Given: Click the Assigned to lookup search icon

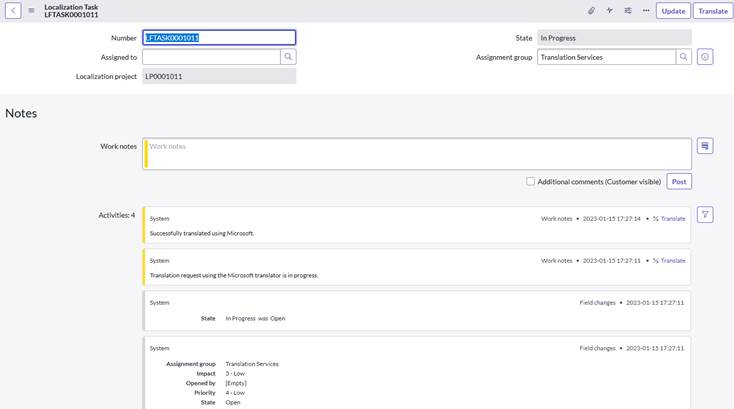Looking at the screenshot, I should coord(288,57).
